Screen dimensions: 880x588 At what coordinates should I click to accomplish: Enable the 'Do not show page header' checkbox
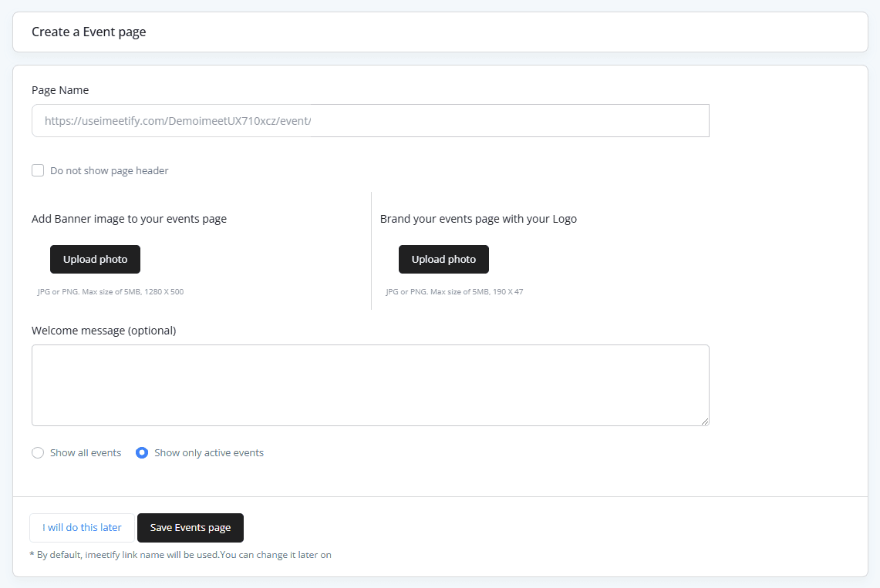pos(38,170)
